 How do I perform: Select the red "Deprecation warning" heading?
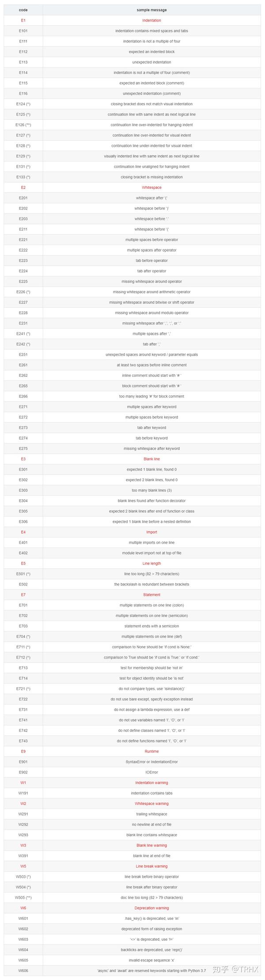151,908
